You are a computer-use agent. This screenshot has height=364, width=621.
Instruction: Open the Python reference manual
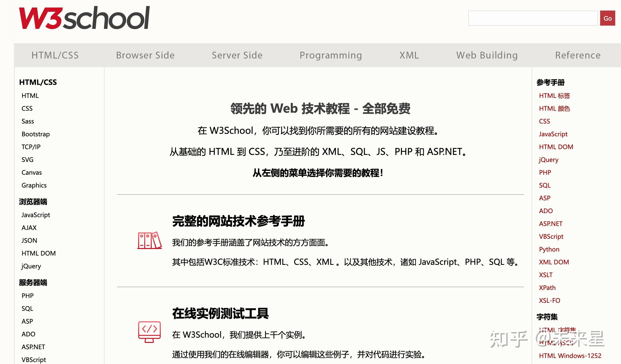pos(549,249)
